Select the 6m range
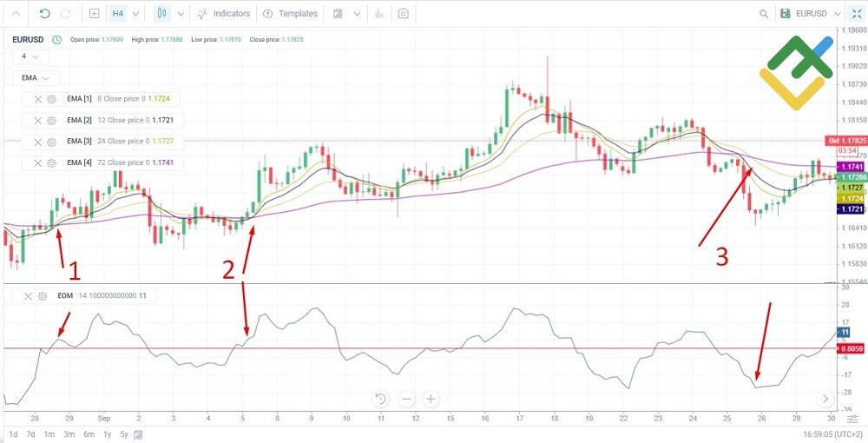The height and width of the screenshot is (443, 868). pyautogui.click(x=89, y=434)
